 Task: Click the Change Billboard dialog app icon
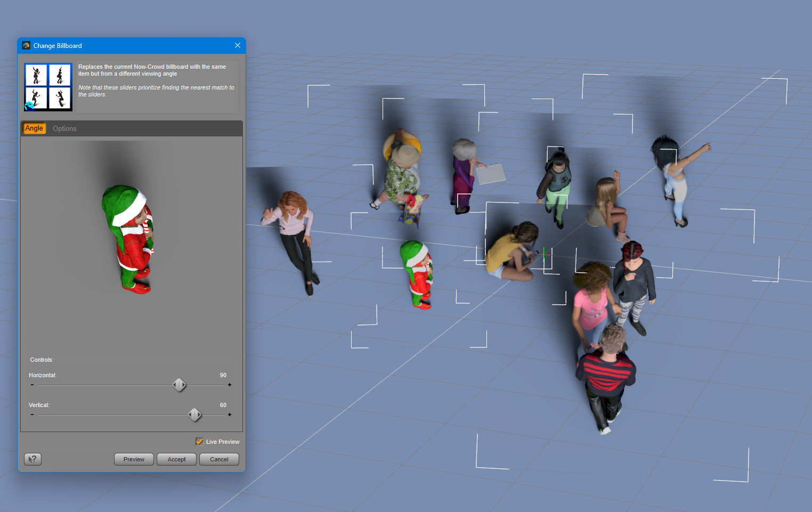tap(26, 46)
